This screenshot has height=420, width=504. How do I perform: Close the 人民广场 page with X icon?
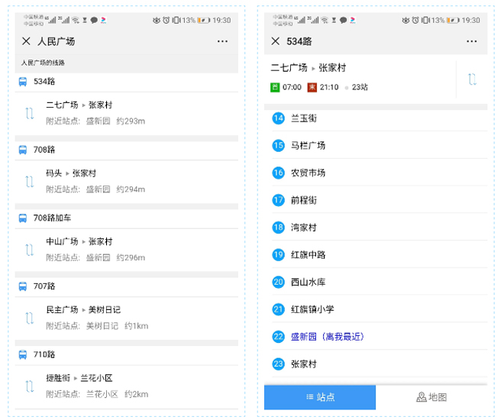(26, 41)
